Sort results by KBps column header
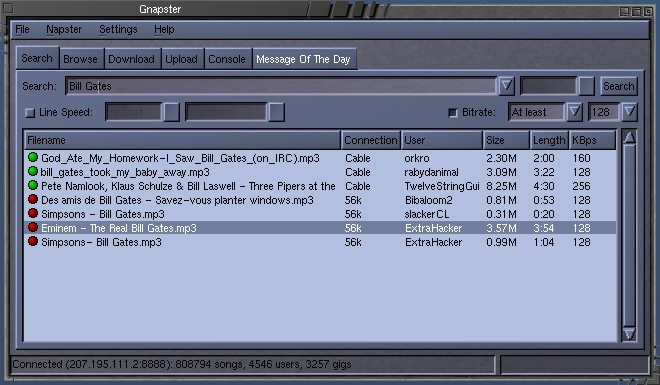The image size is (660, 385). 592,140
